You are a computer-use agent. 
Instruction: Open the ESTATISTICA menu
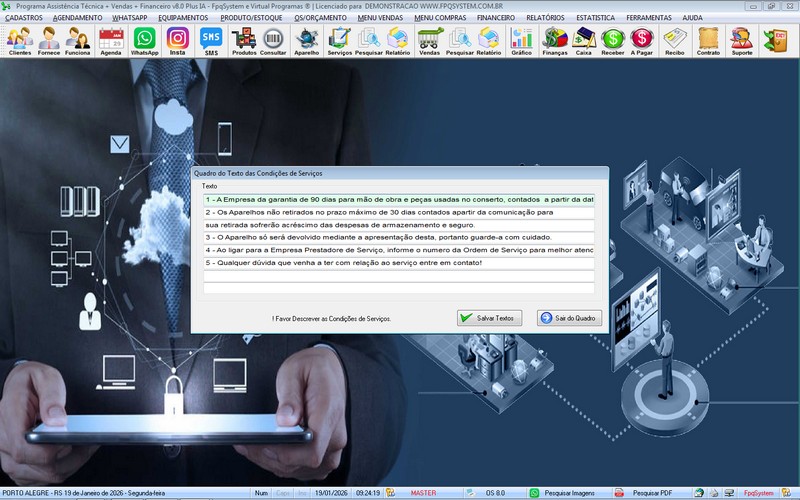pos(595,18)
